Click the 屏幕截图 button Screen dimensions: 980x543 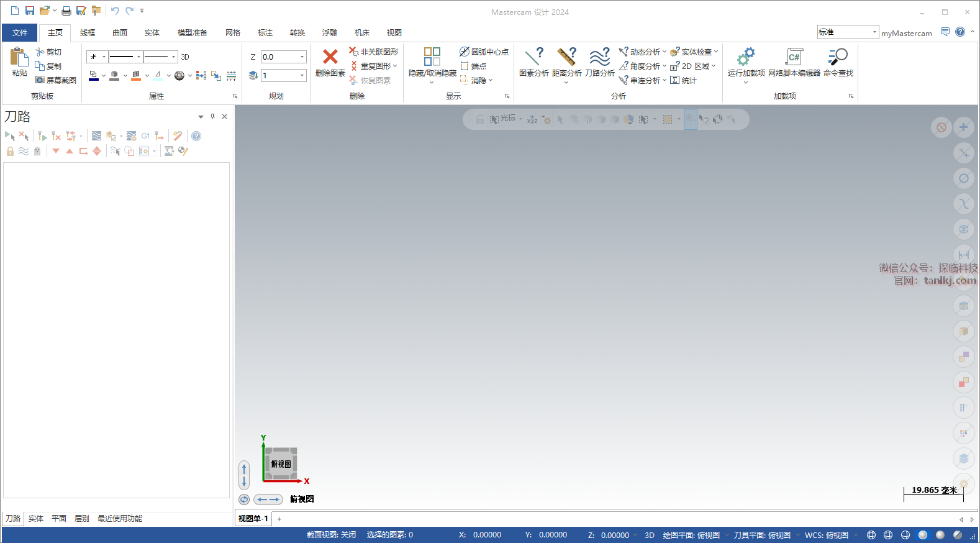click(x=56, y=80)
